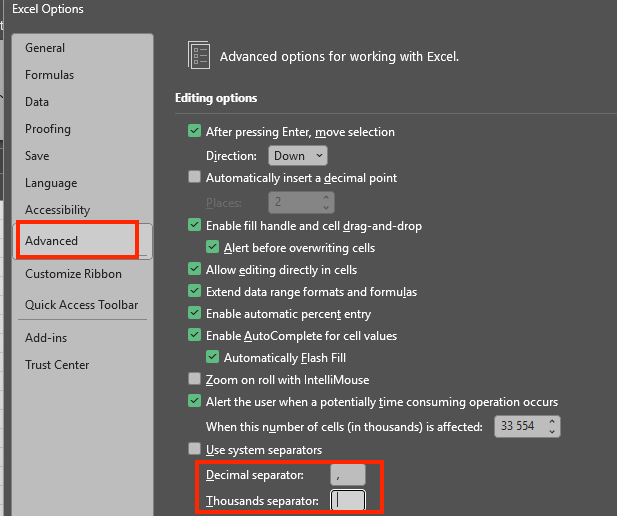617x516 pixels.
Task: Click the Decimal separator field
Action: point(348,475)
